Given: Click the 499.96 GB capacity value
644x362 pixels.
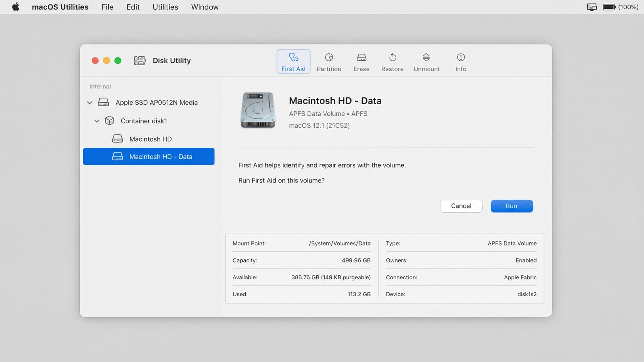Looking at the screenshot, I should [356, 260].
